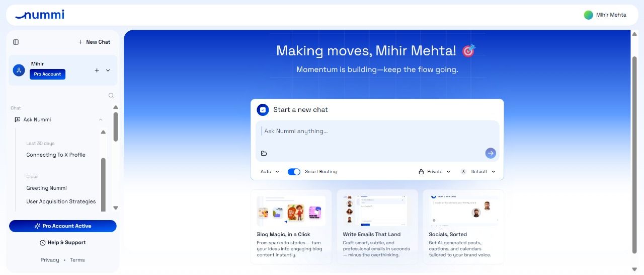Select Socials, Sorted card

tap(463, 227)
